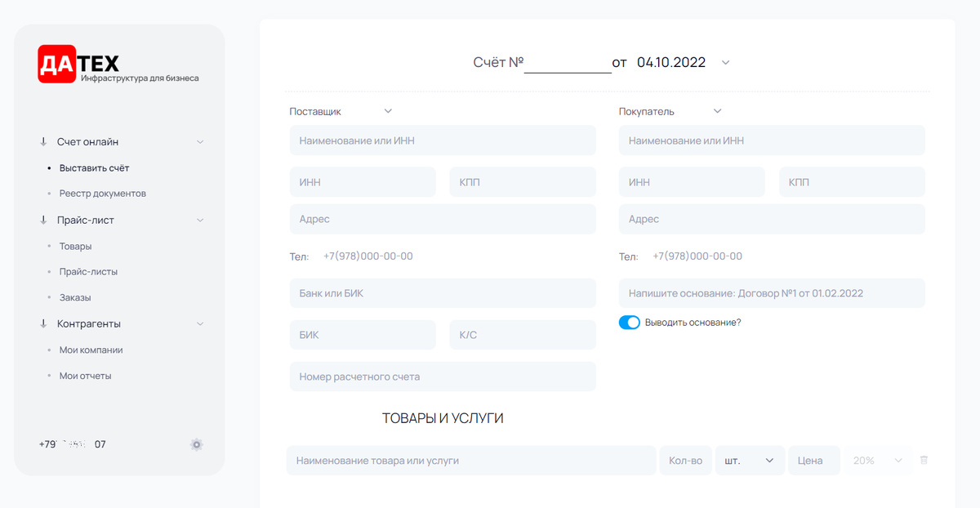
Task: Focus buyer ИНН field
Action: click(x=692, y=182)
